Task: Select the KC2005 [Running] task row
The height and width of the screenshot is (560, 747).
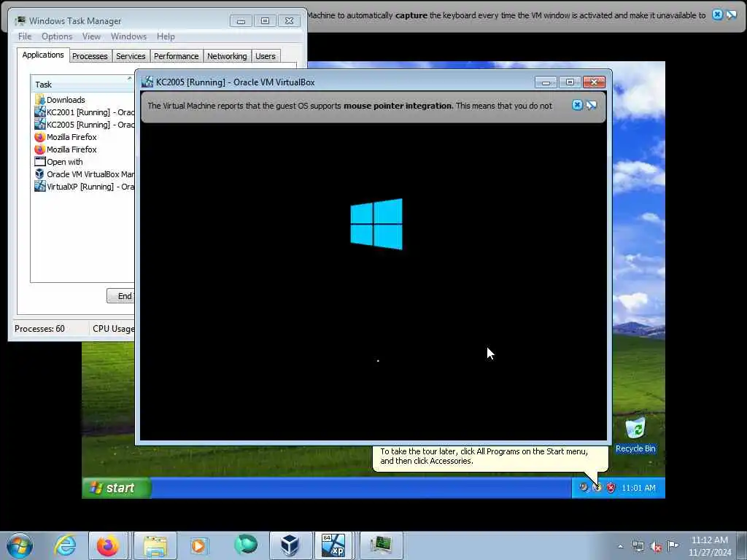Action: 84,124
